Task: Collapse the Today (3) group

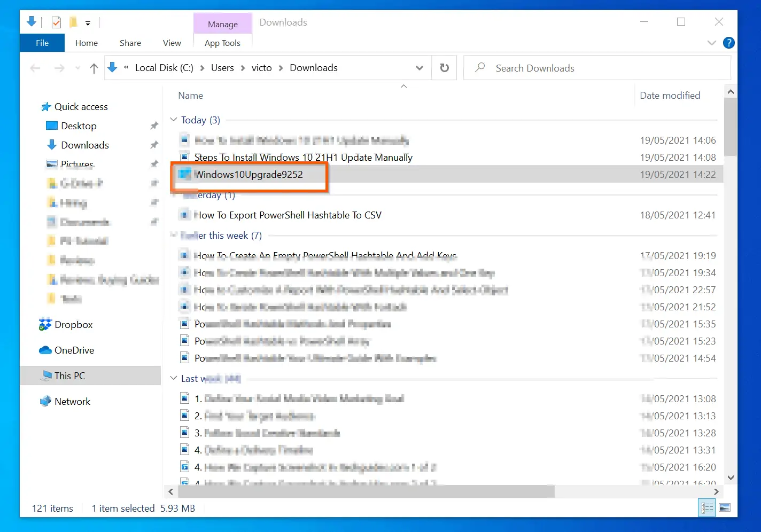Action: 173,120
